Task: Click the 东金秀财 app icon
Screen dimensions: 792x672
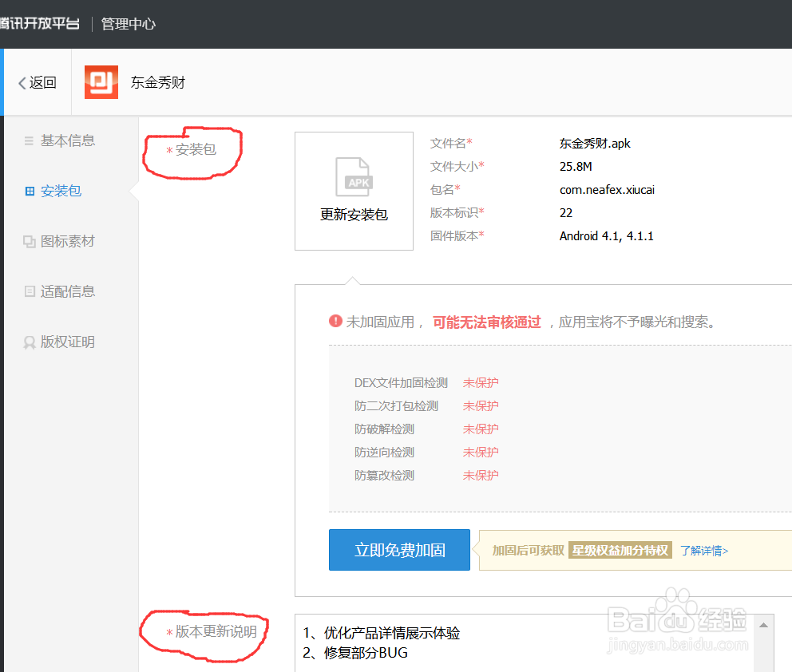Action: [101, 81]
